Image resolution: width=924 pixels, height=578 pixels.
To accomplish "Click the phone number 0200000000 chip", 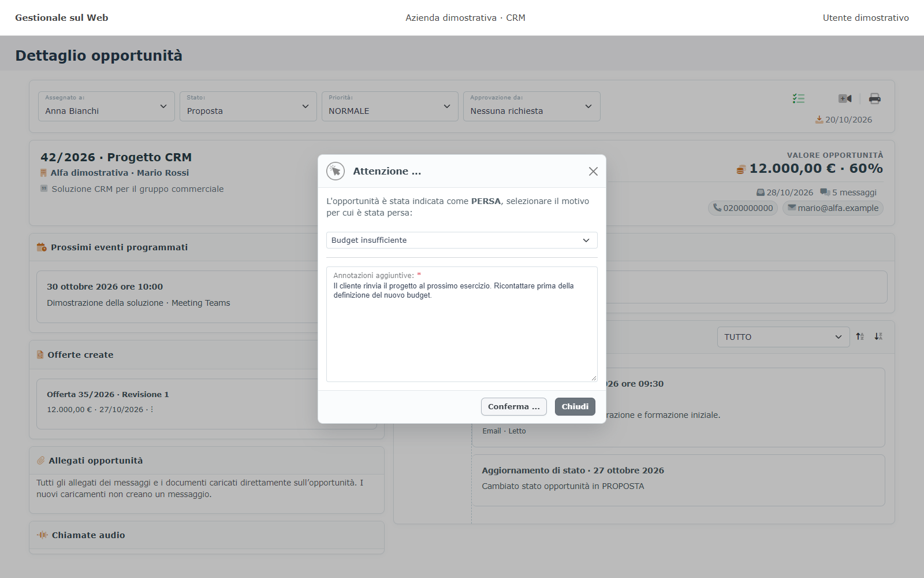I will pyautogui.click(x=743, y=208).
